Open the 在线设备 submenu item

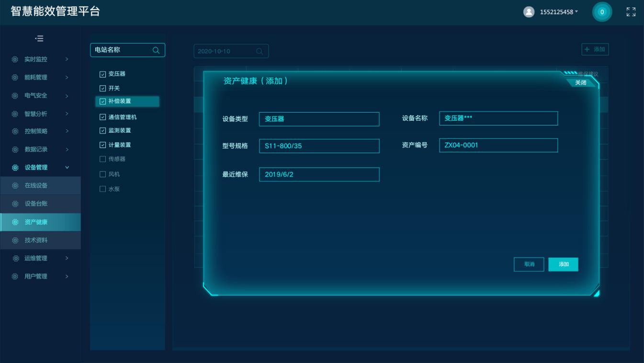pos(40,186)
